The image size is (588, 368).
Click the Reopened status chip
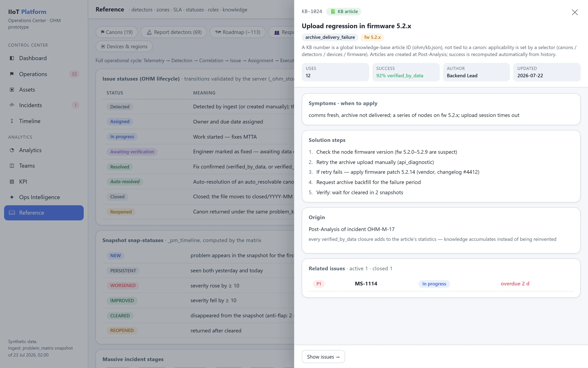[x=121, y=212]
